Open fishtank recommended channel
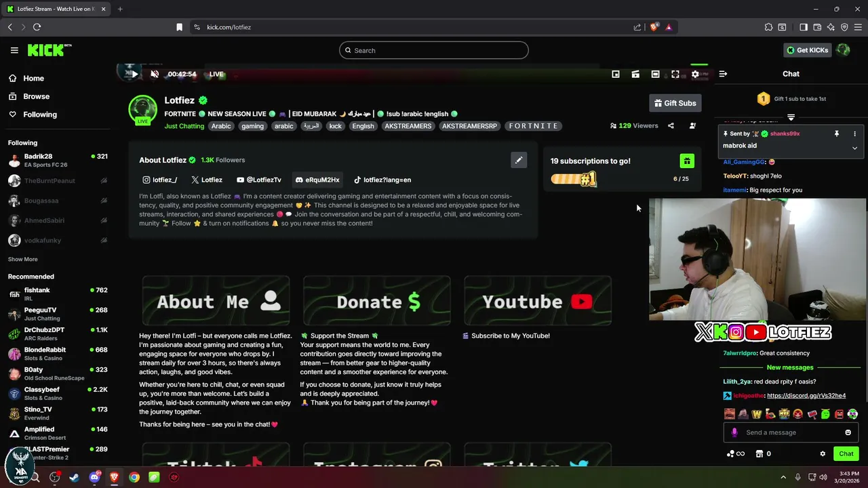 58,294
